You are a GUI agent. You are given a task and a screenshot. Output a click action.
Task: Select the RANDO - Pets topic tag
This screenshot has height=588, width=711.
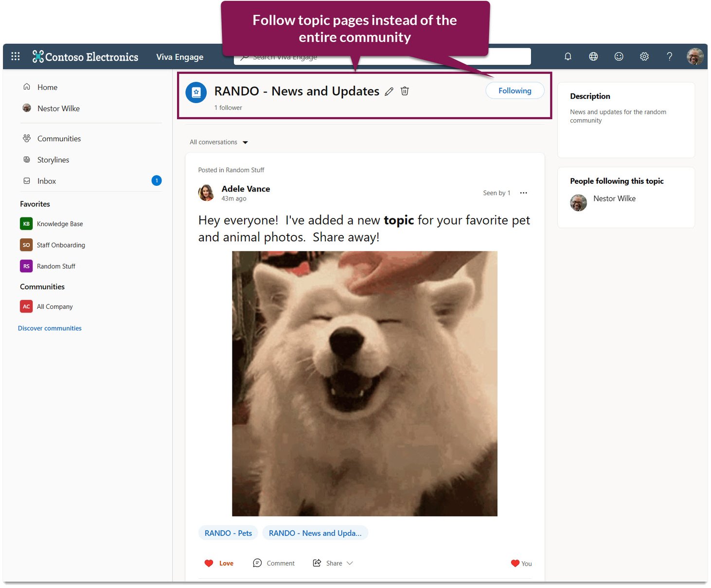[228, 533]
